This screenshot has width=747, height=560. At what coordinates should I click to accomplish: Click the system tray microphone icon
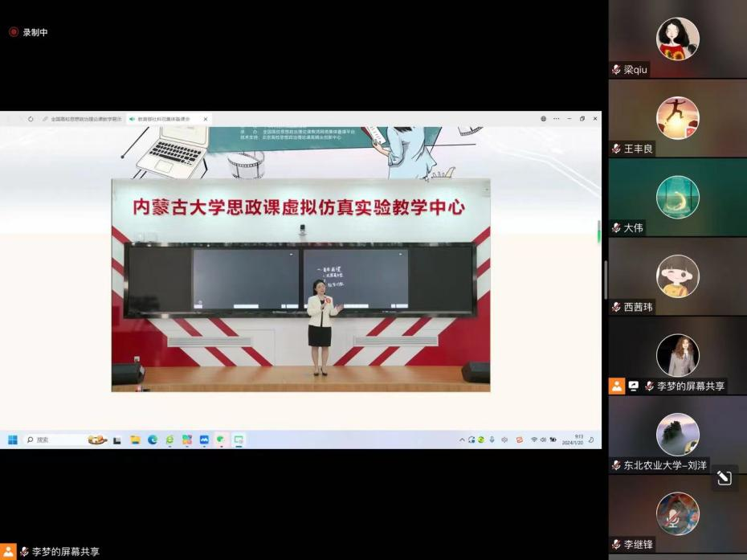(x=492, y=439)
